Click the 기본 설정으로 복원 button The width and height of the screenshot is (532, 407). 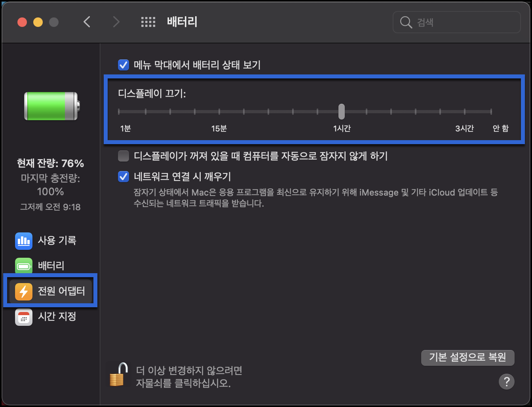(x=467, y=358)
